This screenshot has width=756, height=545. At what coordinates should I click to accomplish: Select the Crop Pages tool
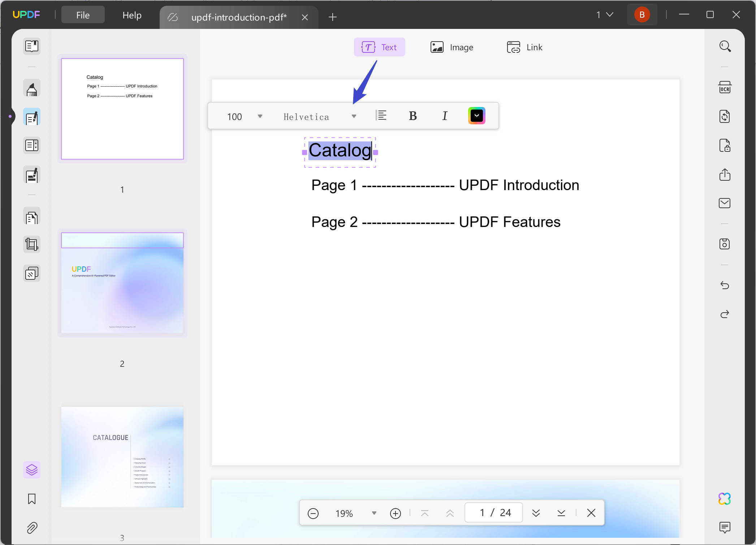(32, 245)
